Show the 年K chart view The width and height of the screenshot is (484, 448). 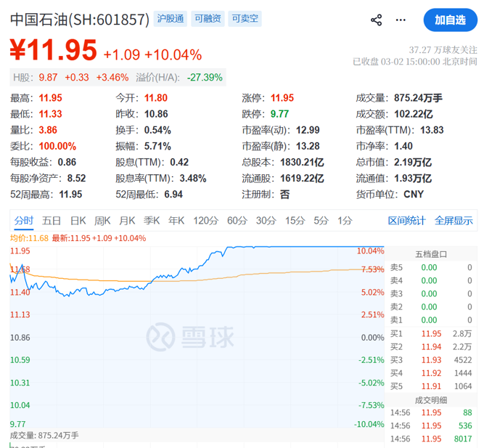(x=177, y=221)
